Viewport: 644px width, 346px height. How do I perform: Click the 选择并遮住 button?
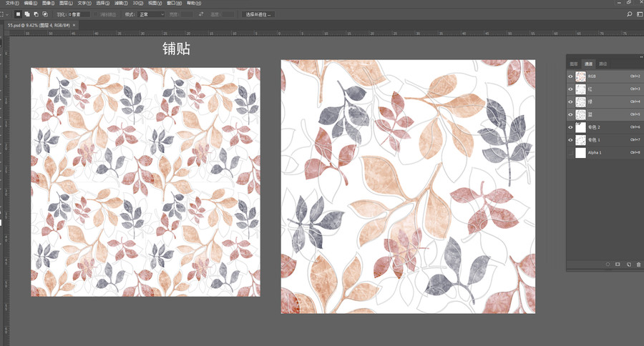click(258, 14)
